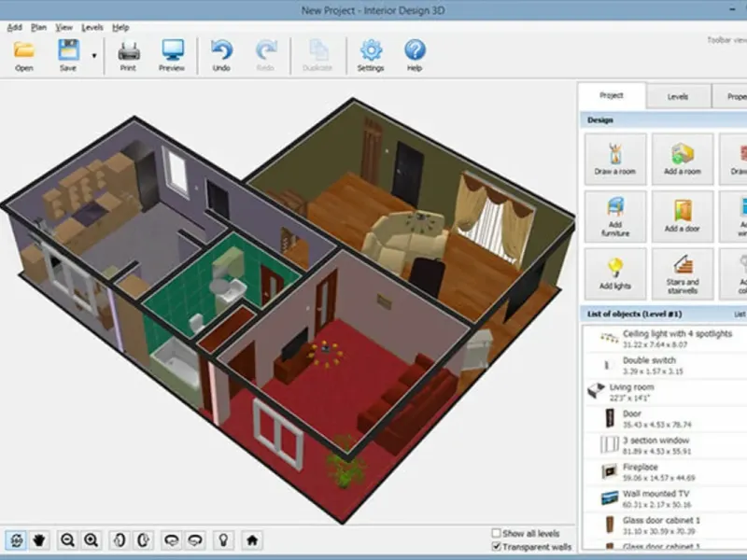Image resolution: width=747 pixels, height=560 pixels.
Task: Switch to the Project tab
Action: click(612, 96)
